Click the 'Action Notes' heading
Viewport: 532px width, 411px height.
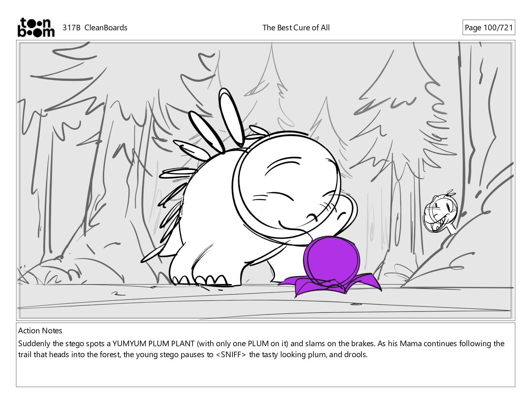(40, 331)
